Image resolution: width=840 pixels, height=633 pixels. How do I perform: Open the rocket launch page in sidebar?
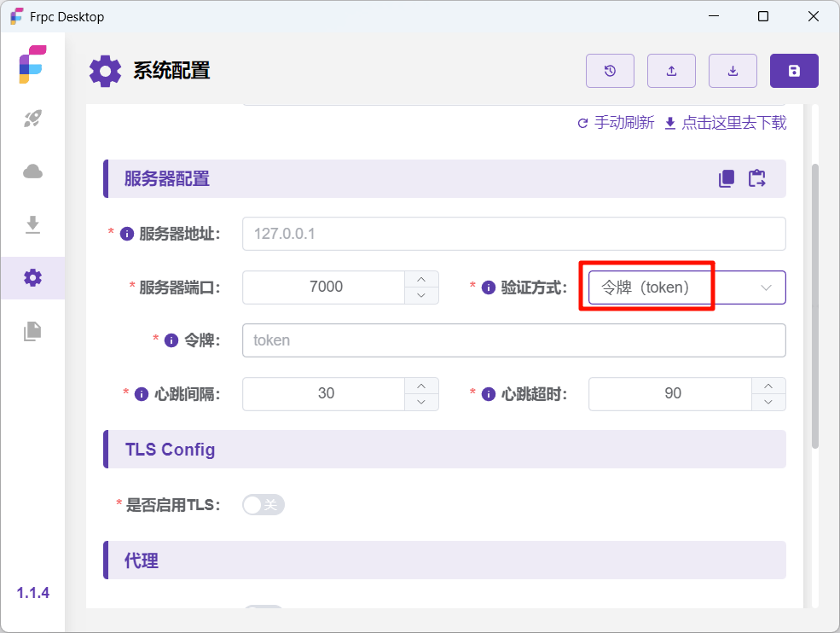tap(32, 119)
